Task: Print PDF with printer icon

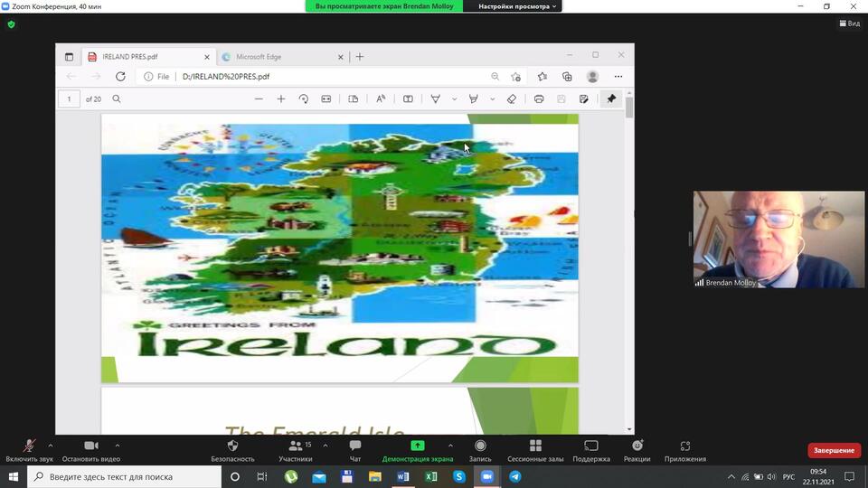Action: pyautogui.click(x=539, y=99)
